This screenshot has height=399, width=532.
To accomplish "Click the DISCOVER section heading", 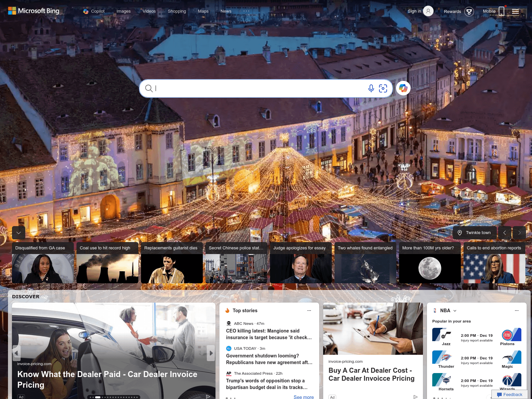I will click(x=26, y=297).
